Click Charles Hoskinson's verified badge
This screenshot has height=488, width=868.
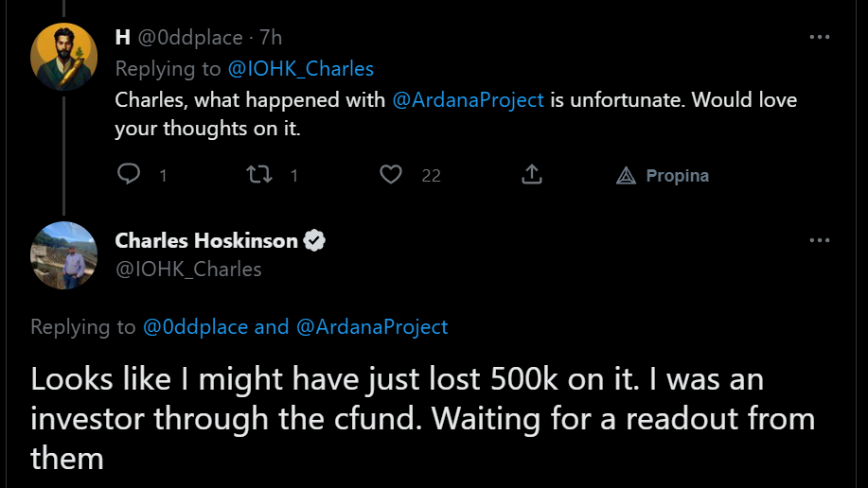click(x=314, y=240)
